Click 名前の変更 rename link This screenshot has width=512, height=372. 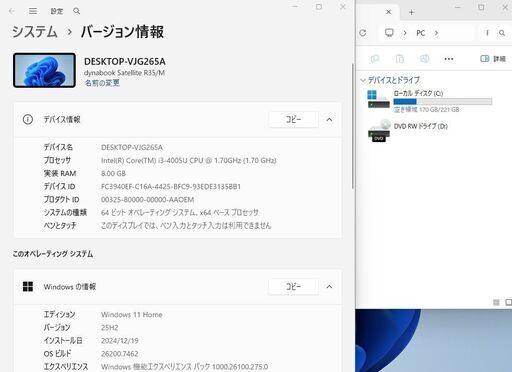(x=102, y=83)
